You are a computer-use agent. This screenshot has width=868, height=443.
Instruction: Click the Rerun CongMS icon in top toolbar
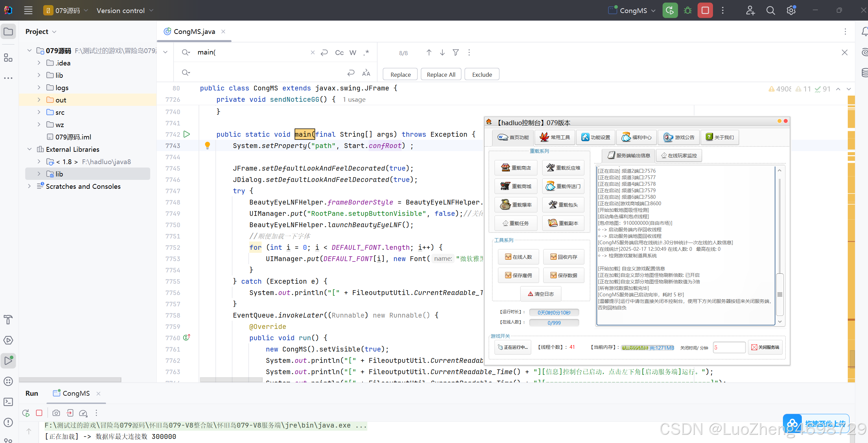(x=670, y=11)
